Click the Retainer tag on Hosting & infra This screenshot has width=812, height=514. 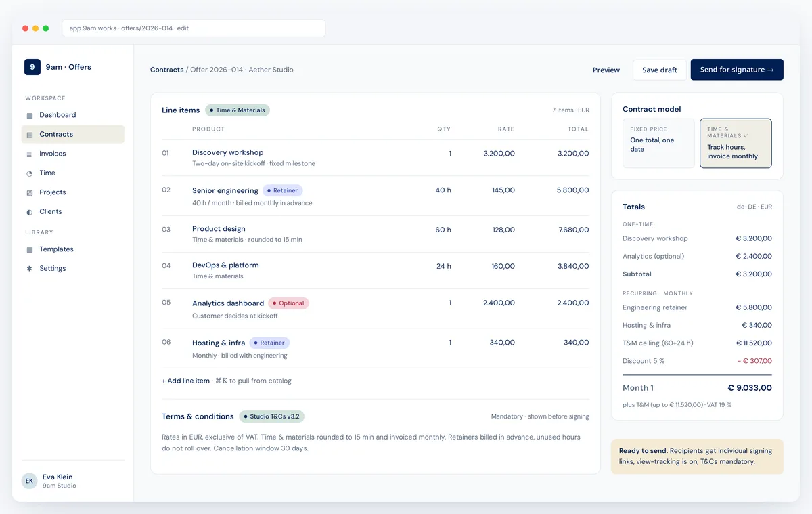(x=269, y=343)
